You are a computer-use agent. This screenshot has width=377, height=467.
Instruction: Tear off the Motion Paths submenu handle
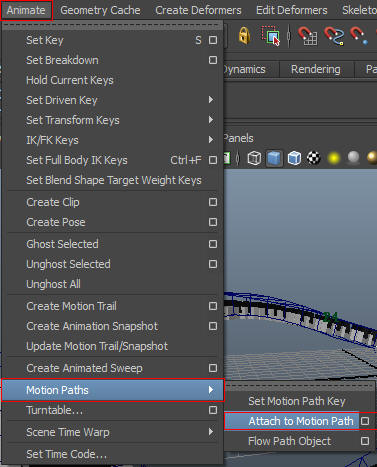coord(299,386)
